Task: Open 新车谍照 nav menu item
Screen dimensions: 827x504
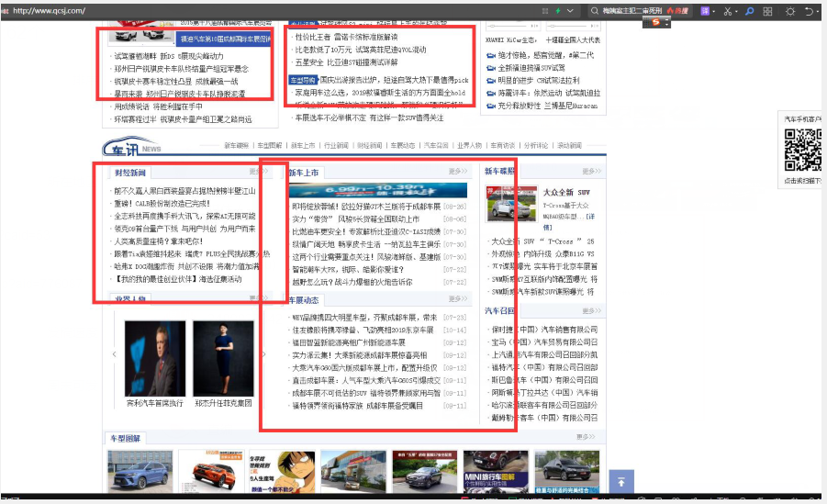Action: pos(236,146)
